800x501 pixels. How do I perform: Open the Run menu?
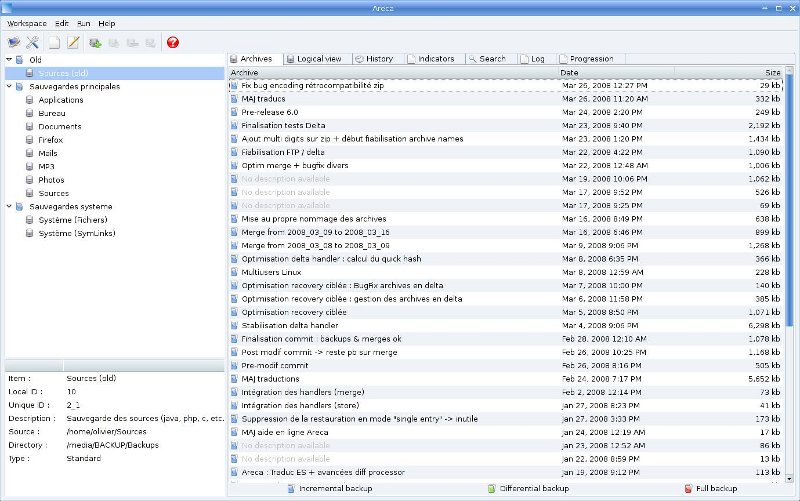click(84, 23)
